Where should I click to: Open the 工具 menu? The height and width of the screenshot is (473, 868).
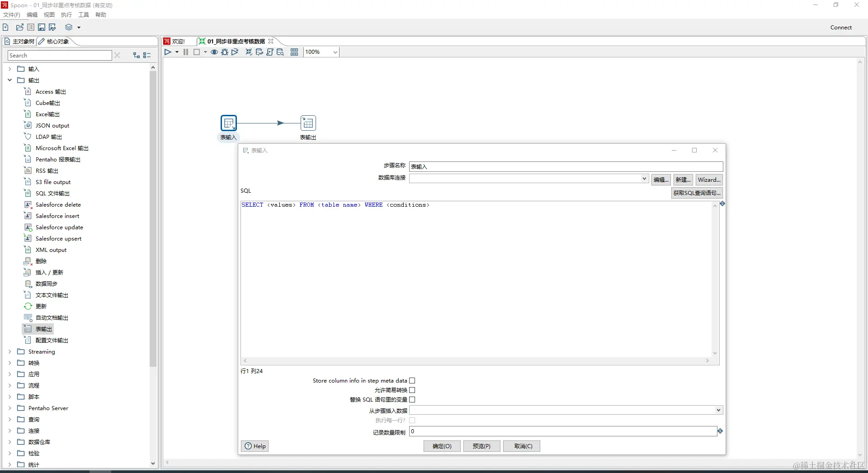click(84, 15)
